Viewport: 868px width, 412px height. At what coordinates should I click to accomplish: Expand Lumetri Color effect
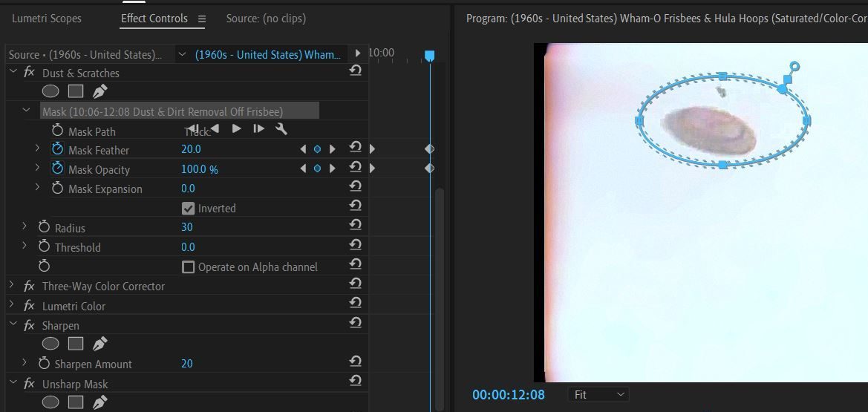coord(12,304)
